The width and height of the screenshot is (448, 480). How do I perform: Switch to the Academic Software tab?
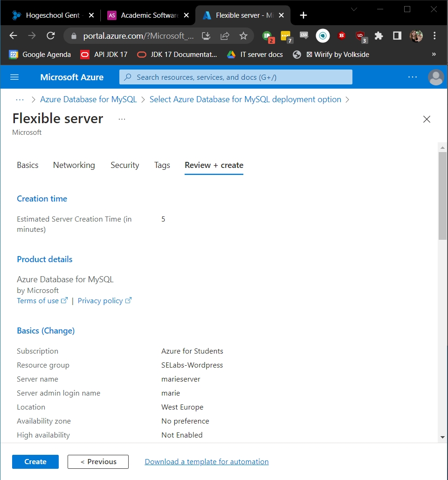click(x=143, y=15)
